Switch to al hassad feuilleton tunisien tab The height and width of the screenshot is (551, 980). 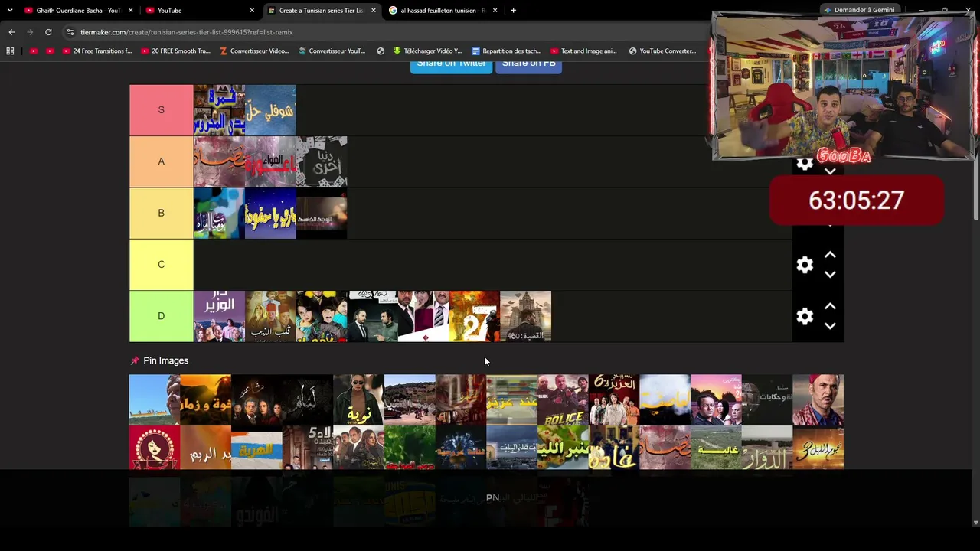(x=443, y=11)
